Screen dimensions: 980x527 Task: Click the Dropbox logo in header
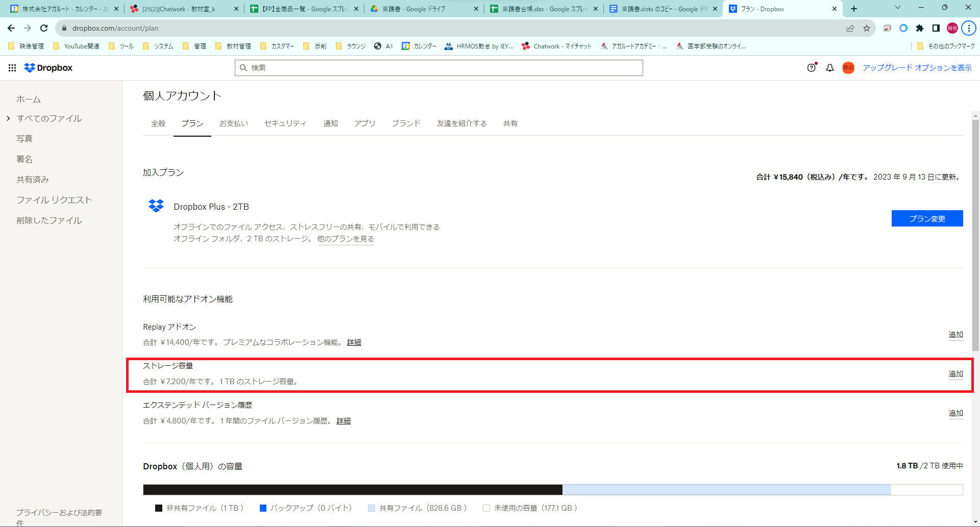[x=48, y=68]
